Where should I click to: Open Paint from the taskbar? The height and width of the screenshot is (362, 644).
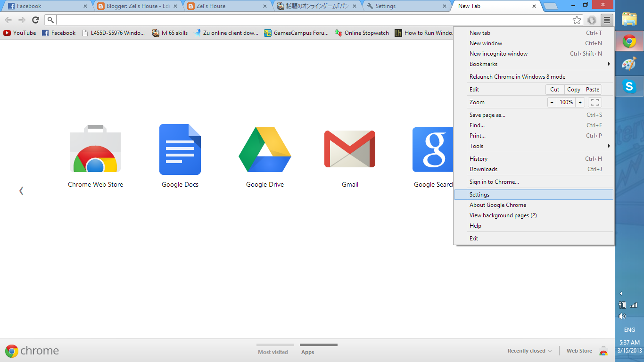[629, 64]
